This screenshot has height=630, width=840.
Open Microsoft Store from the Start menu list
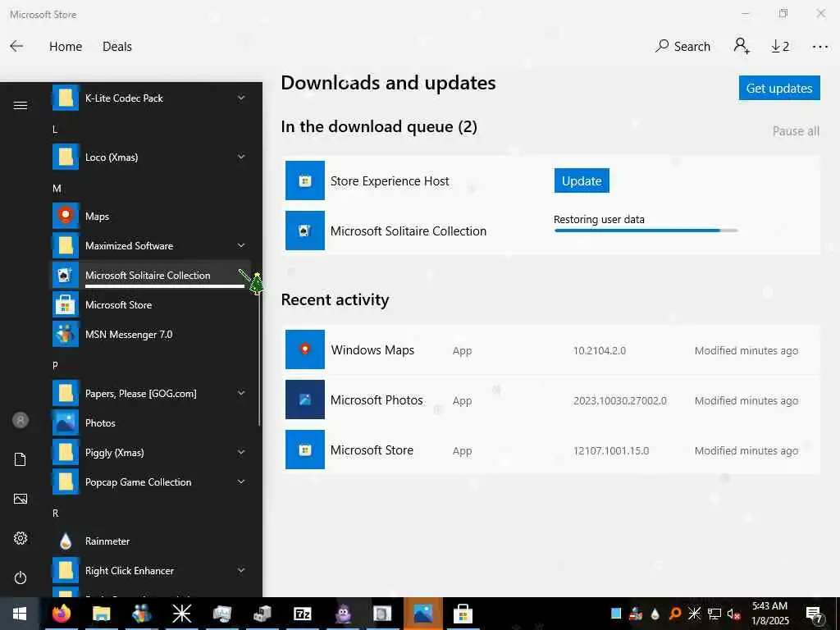coord(151,305)
